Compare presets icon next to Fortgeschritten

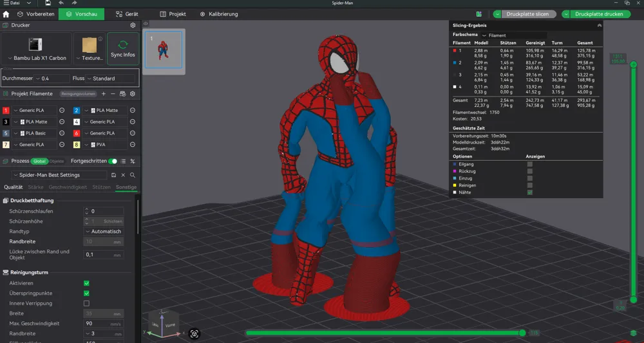click(x=133, y=162)
